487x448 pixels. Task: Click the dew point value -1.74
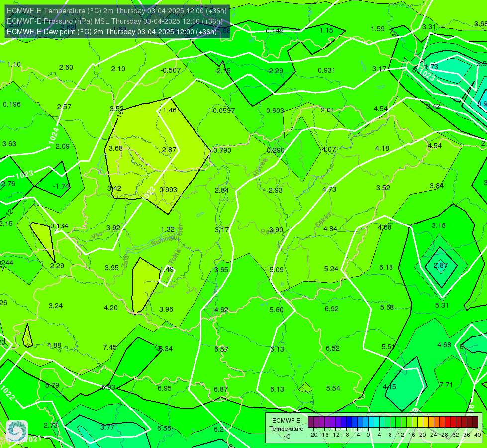click(x=62, y=186)
